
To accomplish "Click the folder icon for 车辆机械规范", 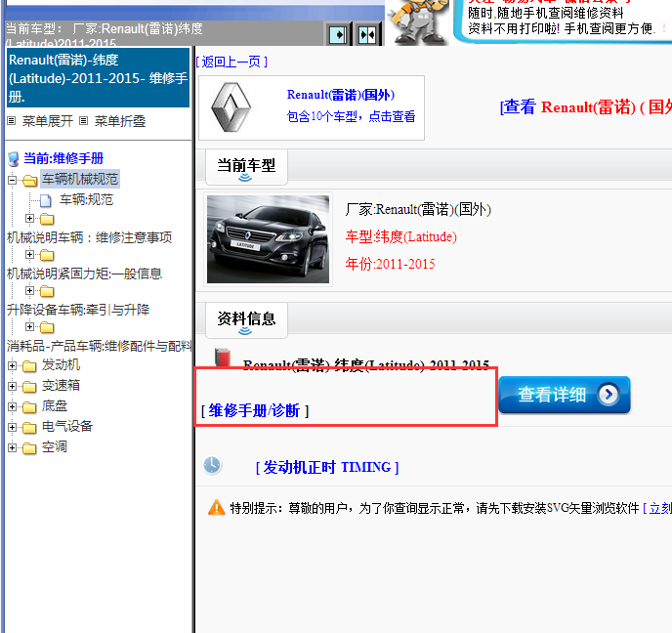I will [29, 181].
